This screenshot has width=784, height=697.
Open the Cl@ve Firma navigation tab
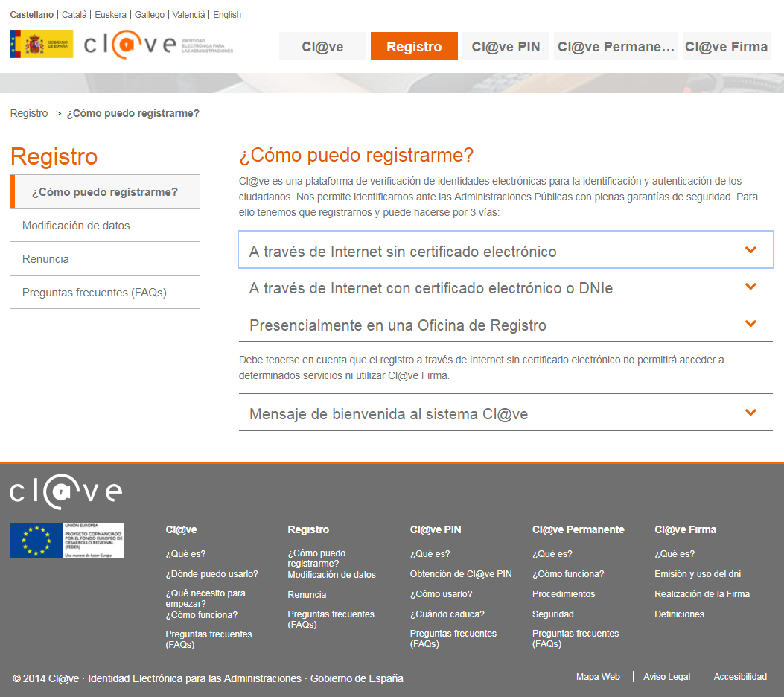click(727, 46)
